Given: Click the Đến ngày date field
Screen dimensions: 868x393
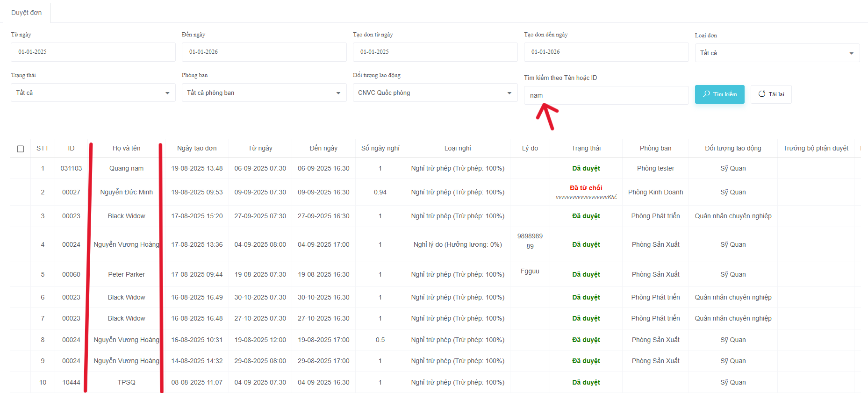Looking at the screenshot, I should click(x=264, y=52).
